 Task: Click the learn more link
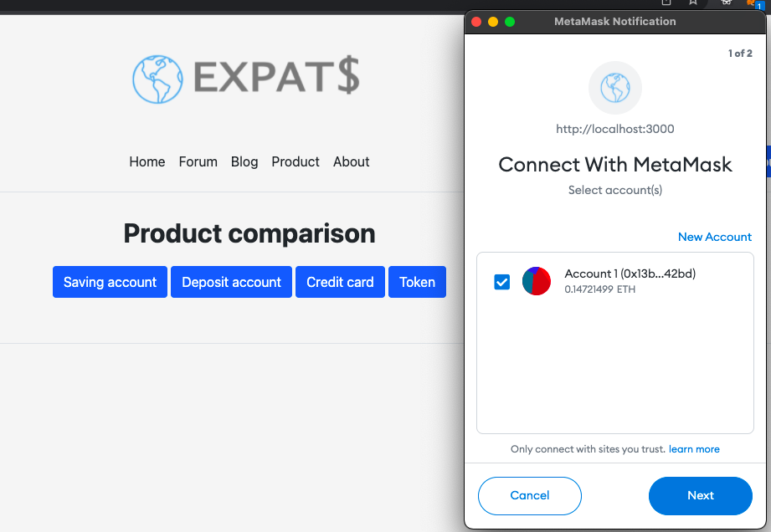[x=694, y=449]
